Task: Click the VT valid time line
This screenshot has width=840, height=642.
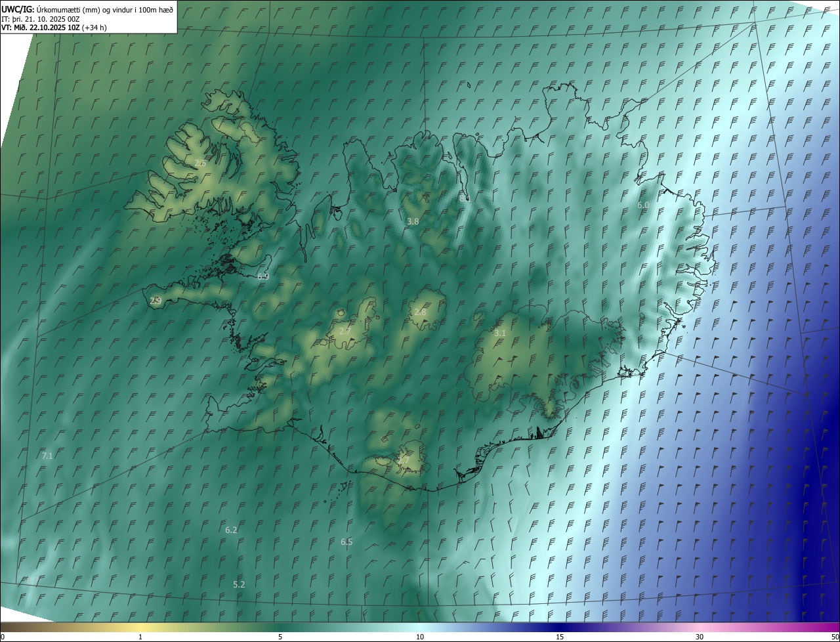Action: [53, 28]
